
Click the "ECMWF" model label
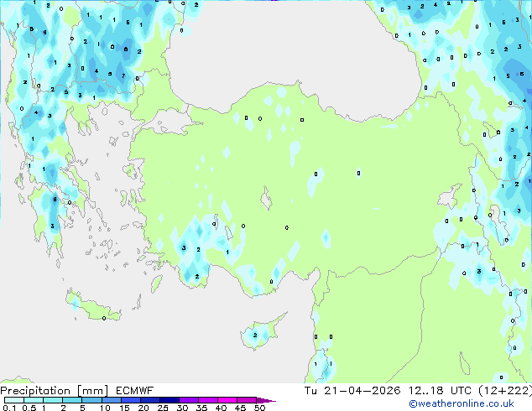pos(135,391)
